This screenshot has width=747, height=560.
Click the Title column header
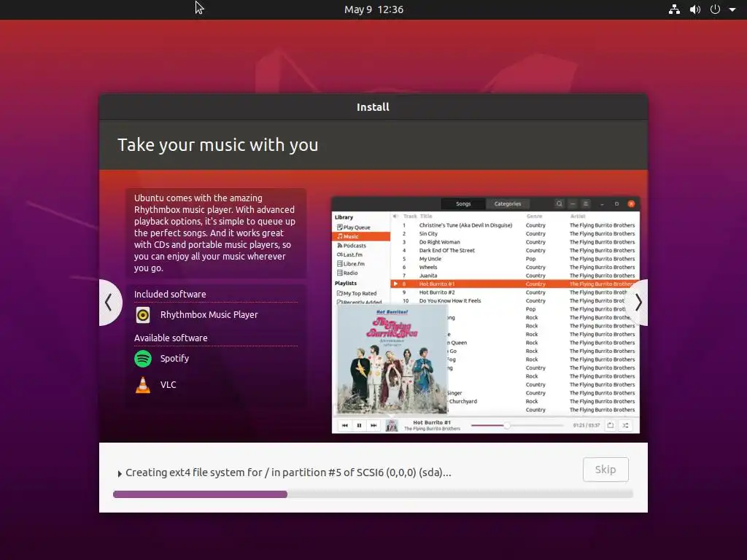pyautogui.click(x=426, y=216)
